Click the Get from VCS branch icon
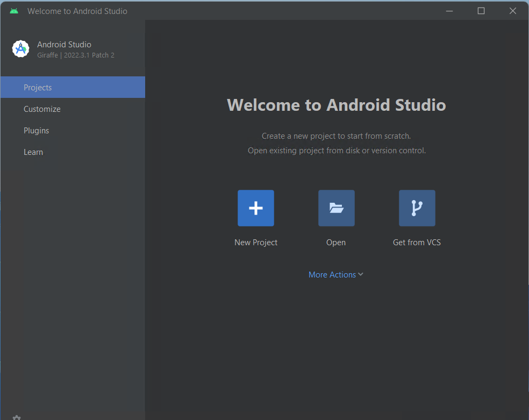This screenshot has height=420, width=529. coord(417,208)
